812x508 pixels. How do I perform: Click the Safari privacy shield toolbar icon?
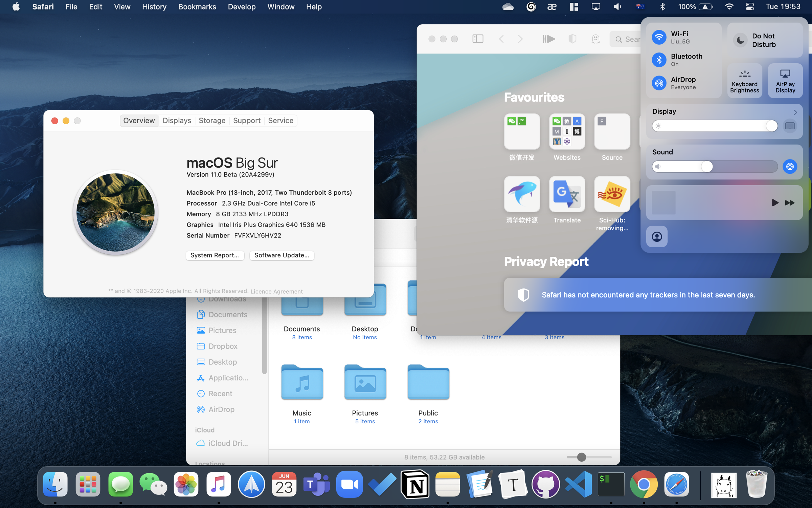click(572, 39)
